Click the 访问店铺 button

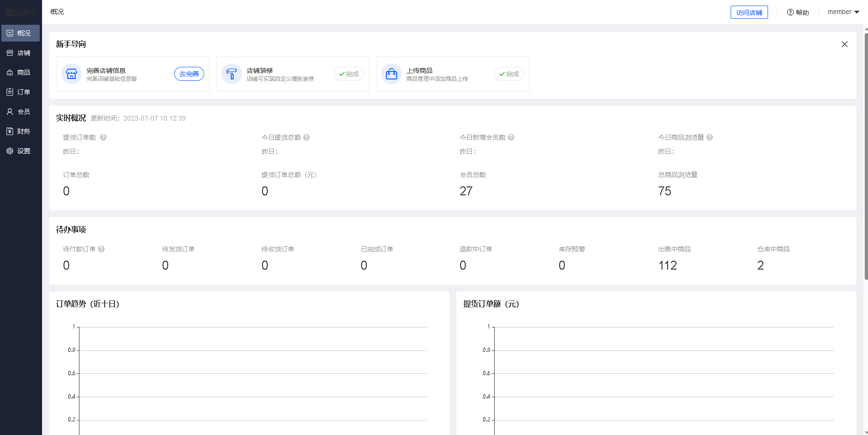pos(749,13)
